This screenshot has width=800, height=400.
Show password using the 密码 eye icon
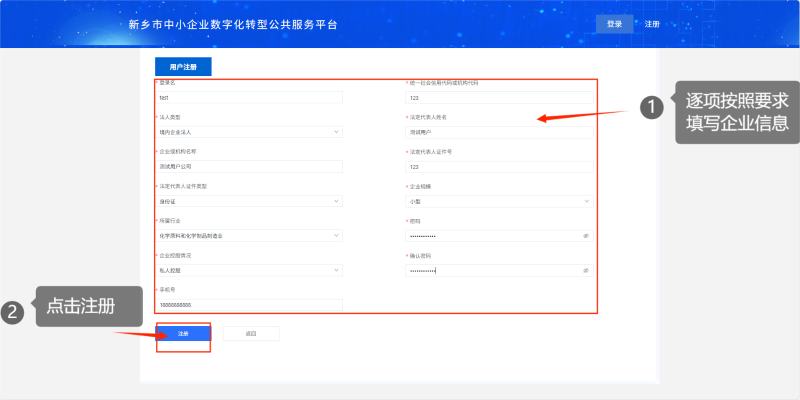(586, 236)
